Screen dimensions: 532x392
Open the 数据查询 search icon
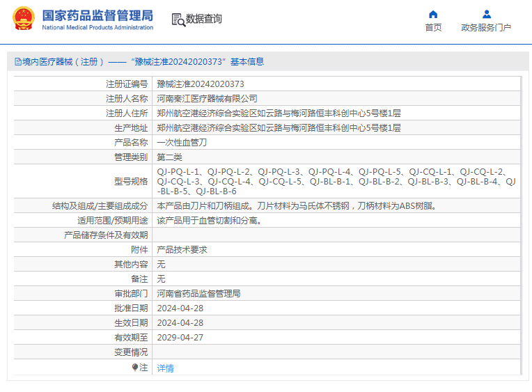[178, 19]
